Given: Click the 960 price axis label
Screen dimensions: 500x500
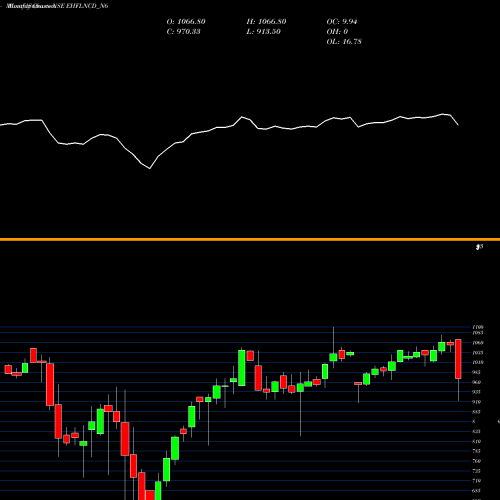Looking at the screenshot, I should pos(476,382).
